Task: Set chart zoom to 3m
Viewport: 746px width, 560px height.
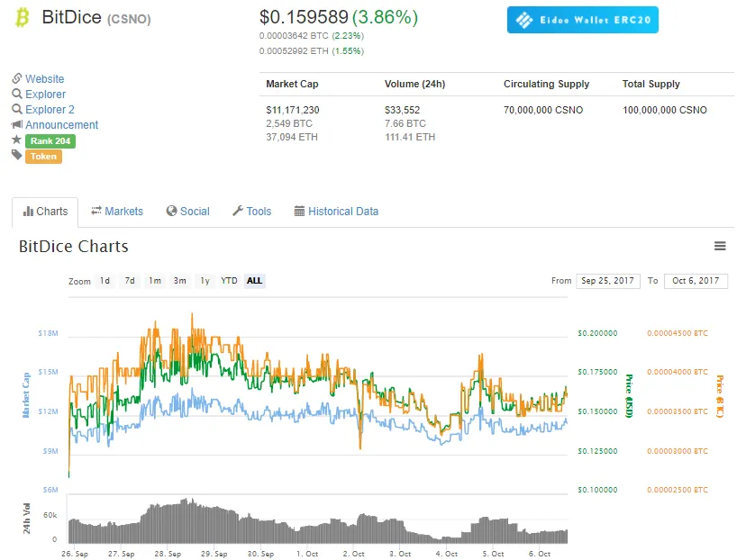Action: [x=180, y=281]
